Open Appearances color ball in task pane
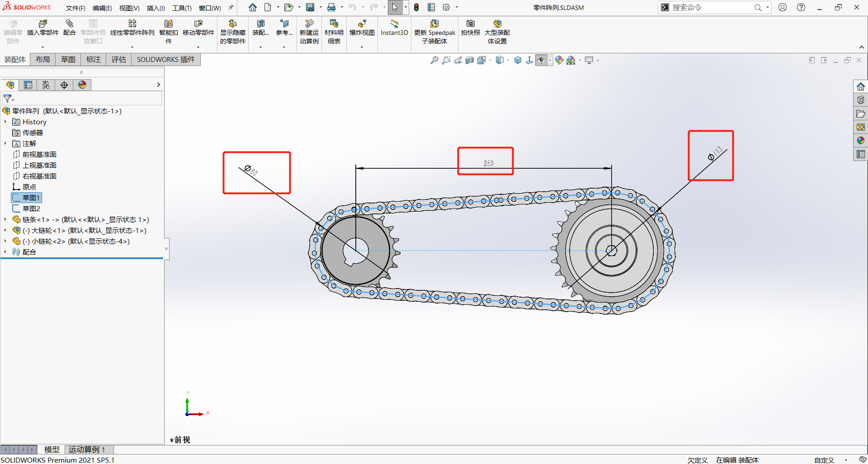Screen dimensions: 868x464 [860, 141]
